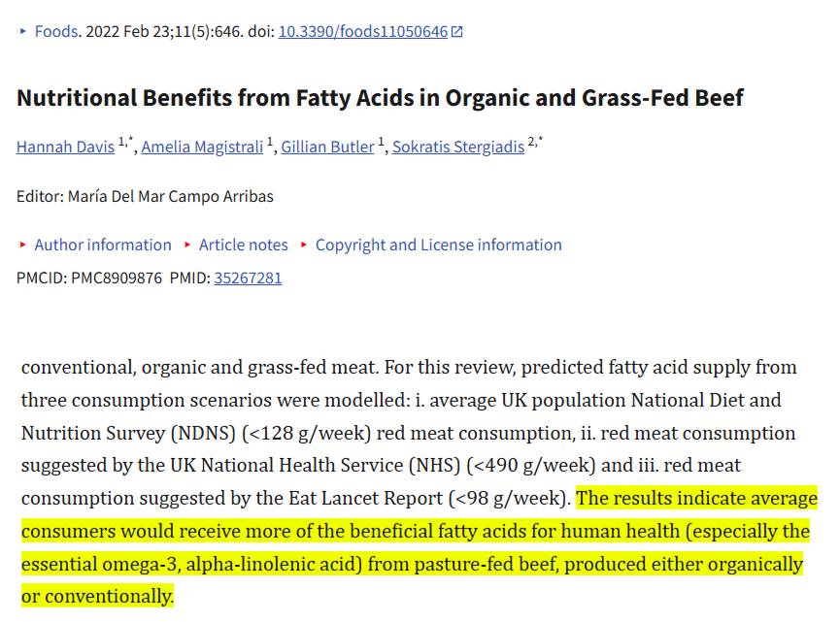This screenshot has width=840, height=622.
Task: Click the superscript affiliation after Sokratis Stergiadis
Action: pyautogui.click(x=532, y=143)
